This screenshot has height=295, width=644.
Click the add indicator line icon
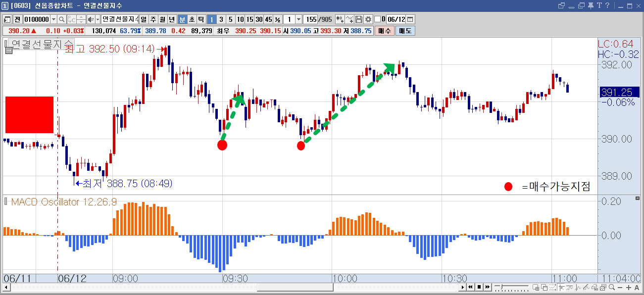click(349, 19)
